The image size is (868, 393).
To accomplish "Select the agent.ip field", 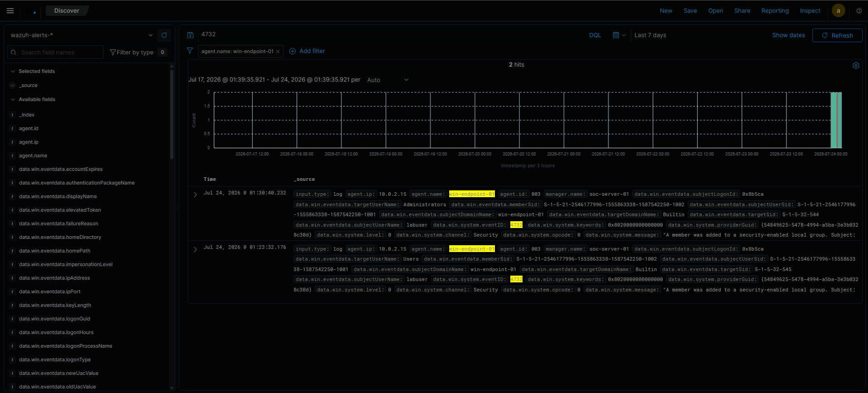I will (29, 142).
